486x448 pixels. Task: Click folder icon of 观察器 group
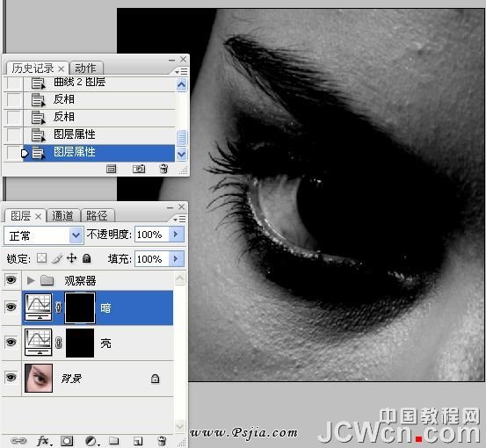click(x=47, y=280)
